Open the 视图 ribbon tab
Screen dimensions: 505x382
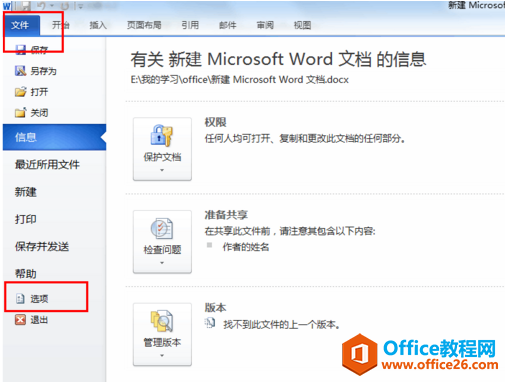[x=302, y=25]
